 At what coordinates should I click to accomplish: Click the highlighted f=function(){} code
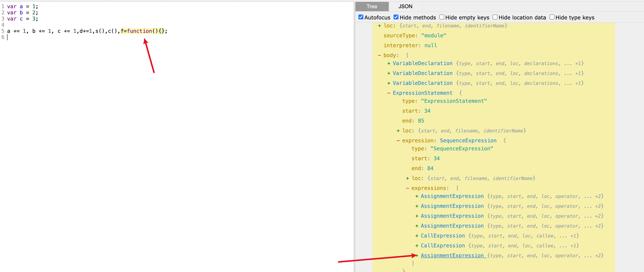[143, 31]
